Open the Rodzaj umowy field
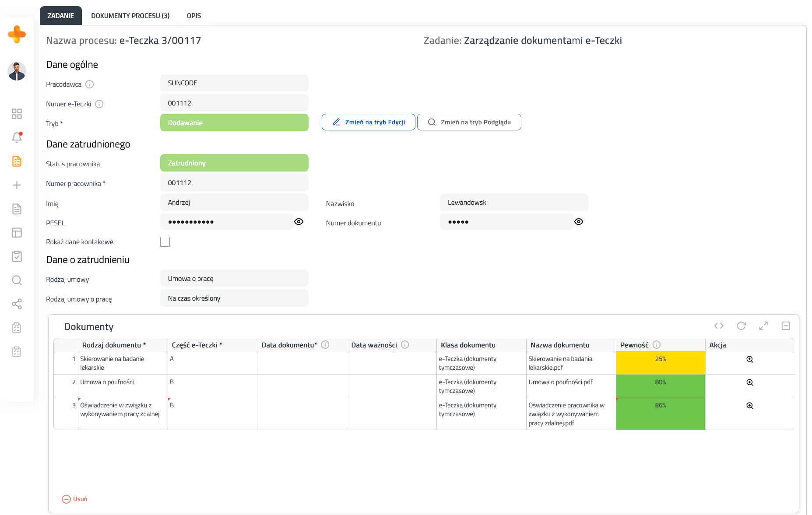The width and height of the screenshot is (812, 515). click(234, 279)
